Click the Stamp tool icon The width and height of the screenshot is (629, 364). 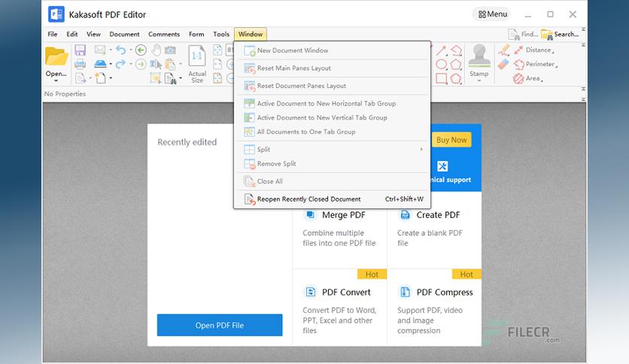pos(479,56)
